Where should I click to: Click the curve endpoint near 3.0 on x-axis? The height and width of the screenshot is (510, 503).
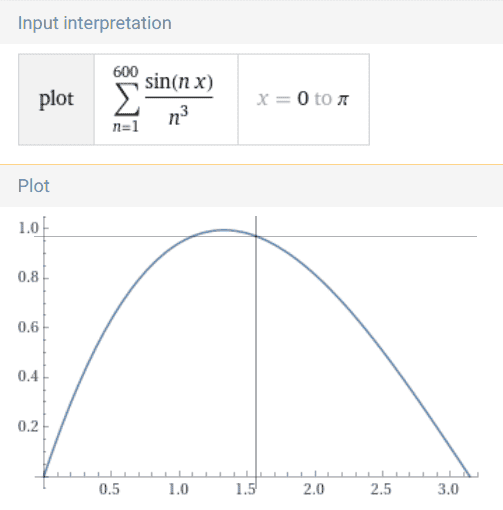coord(469,476)
